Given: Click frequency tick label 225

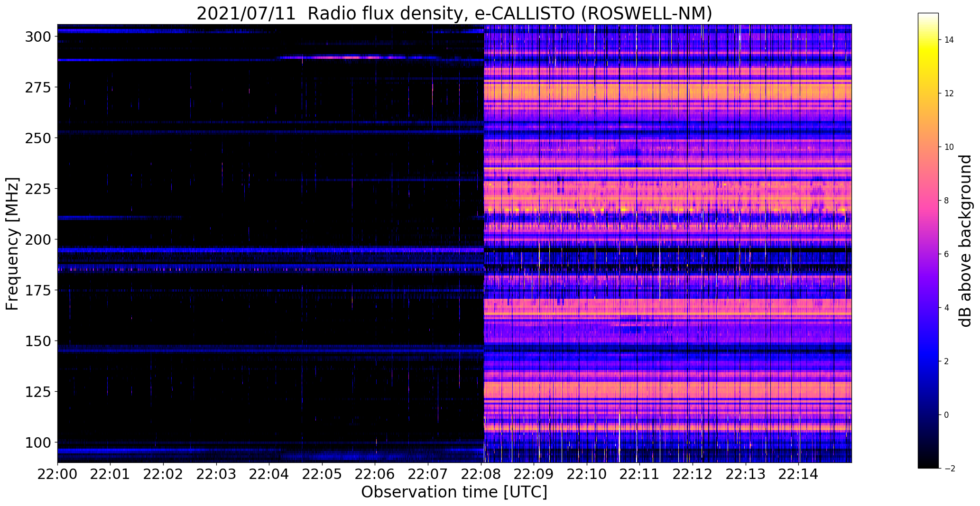Looking at the screenshot, I should pos(37,189).
